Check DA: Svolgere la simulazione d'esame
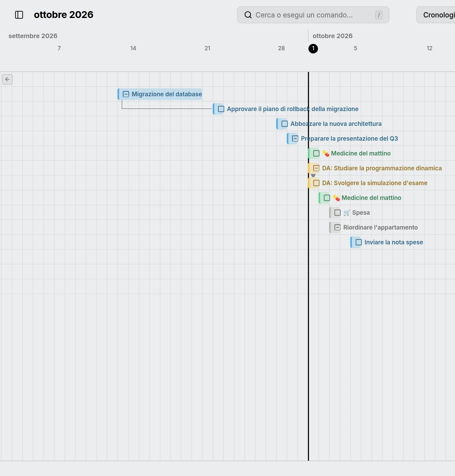 [x=316, y=183]
